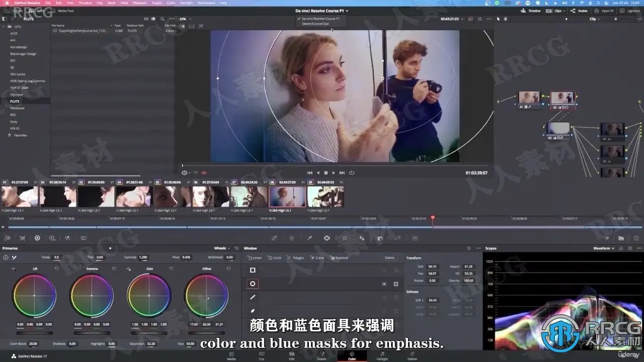Toggle the Nodes editor panel
This screenshot has width=644, height=362.
click(579, 11)
